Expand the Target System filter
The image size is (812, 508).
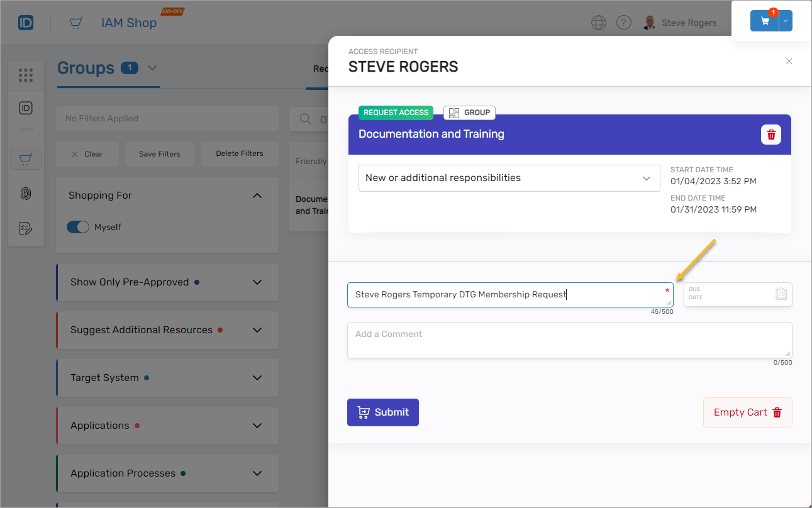257,378
